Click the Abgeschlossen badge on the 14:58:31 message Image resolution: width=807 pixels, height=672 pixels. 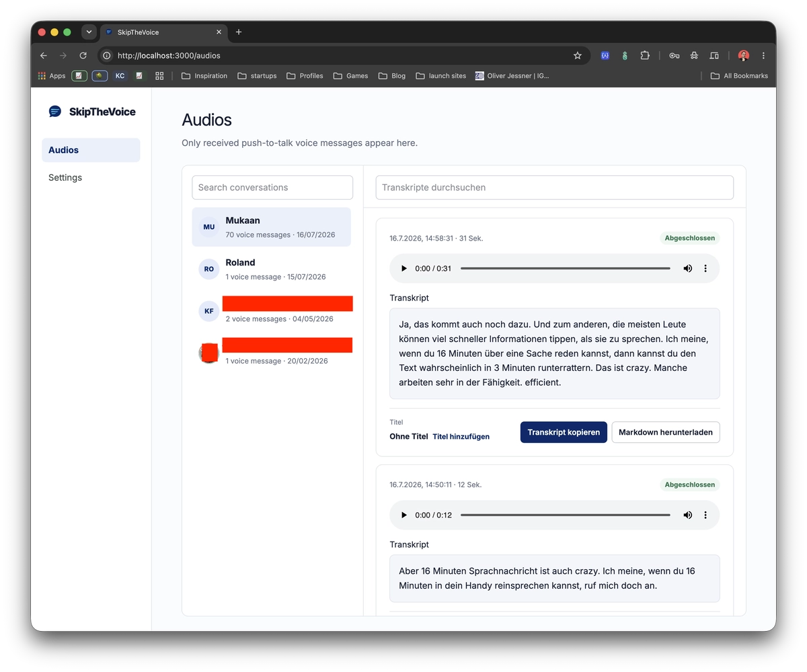click(689, 238)
